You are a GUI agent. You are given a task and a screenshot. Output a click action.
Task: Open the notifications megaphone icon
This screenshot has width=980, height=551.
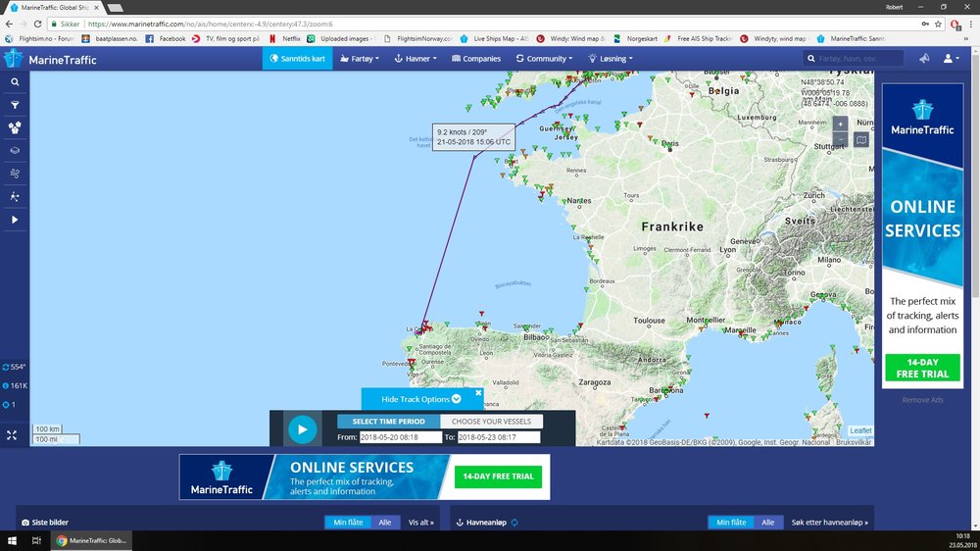tap(924, 58)
